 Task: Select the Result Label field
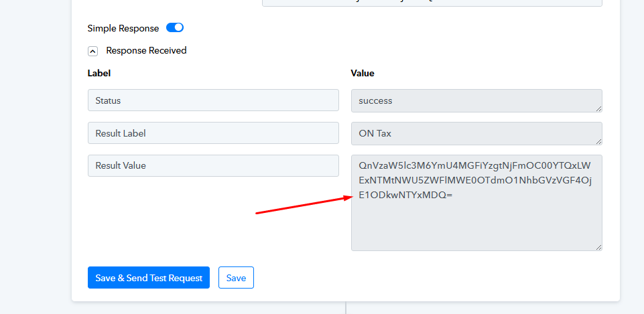click(213, 133)
